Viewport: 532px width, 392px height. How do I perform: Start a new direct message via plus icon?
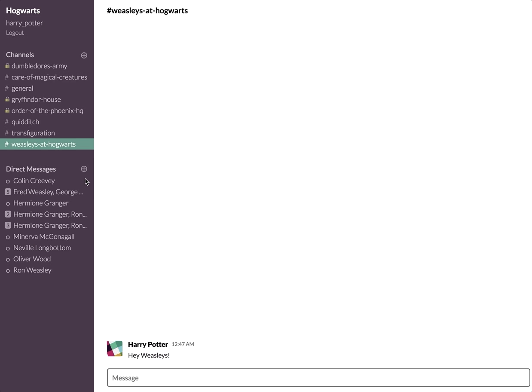pos(84,169)
